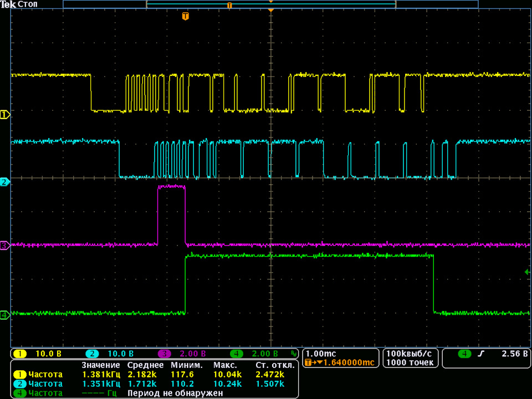
Task: Click channel 4 scale value 2.00 В
Action: (265, 354)
